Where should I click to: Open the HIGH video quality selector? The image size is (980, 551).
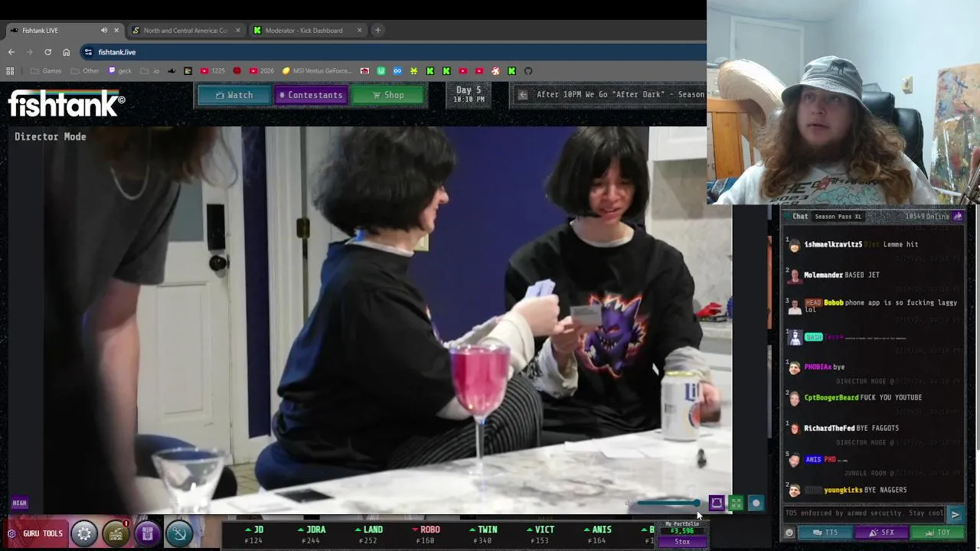tap(19, 503)
